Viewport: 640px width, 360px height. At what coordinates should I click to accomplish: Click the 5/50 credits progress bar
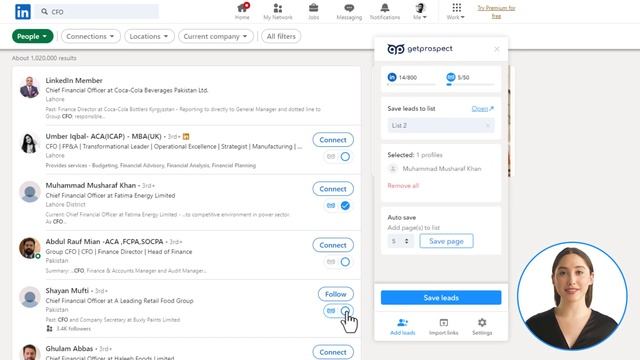coord(470,84)
